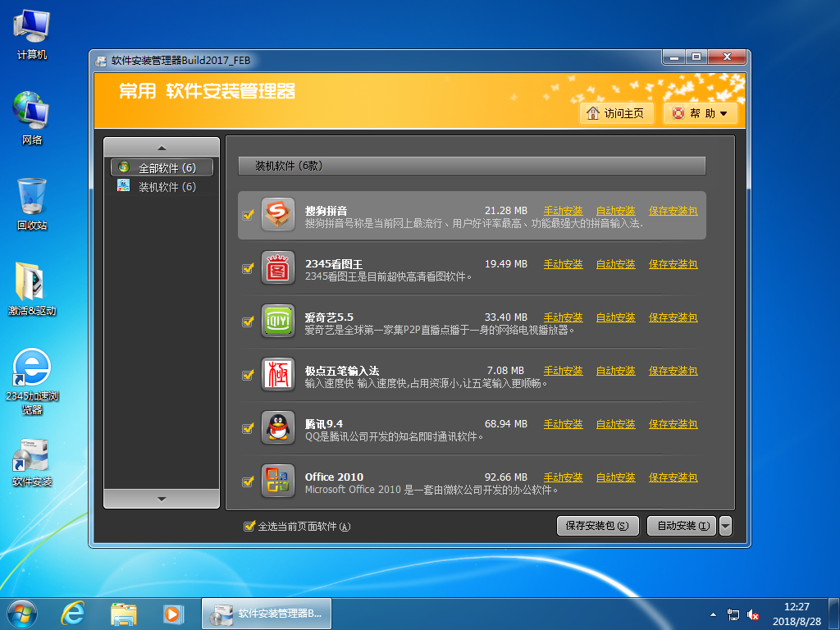Click 保存安装包 for Office 2010
Image resolution: width=840 pixels, height=630 pixels.
click(673, 477)
